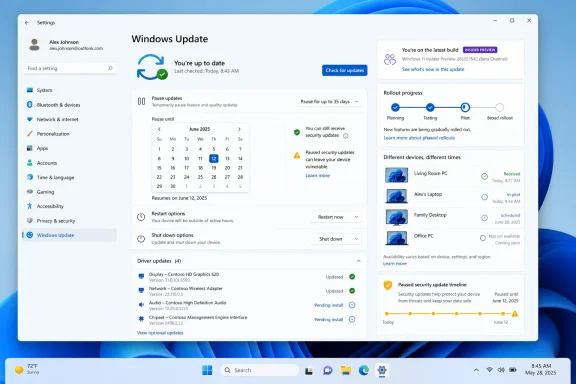Click the info icon next to security updates

click(346, 136)
